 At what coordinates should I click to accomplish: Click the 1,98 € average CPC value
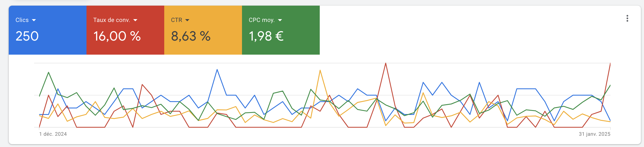(266, 36)
